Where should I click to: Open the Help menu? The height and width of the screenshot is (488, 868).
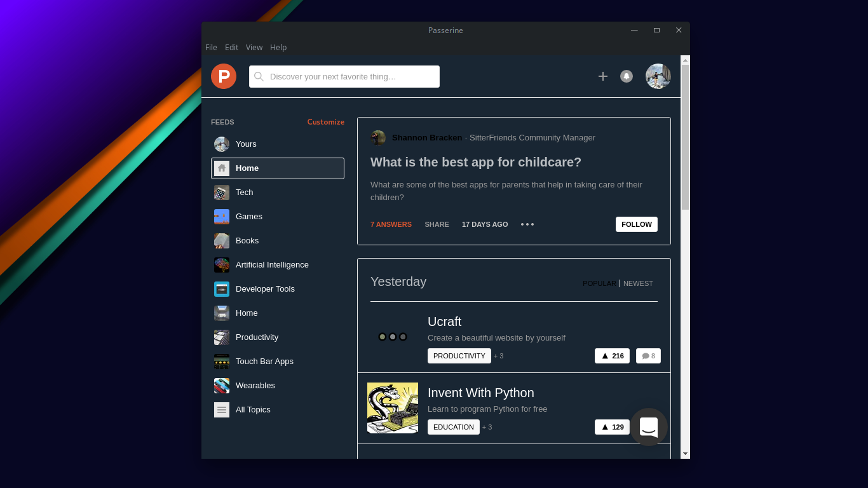coord(278,48)
